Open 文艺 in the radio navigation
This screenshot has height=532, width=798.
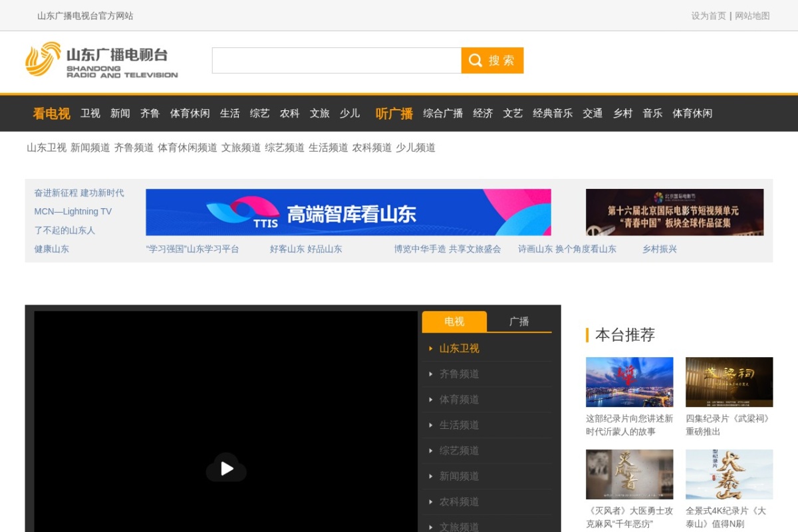point(513,114)
